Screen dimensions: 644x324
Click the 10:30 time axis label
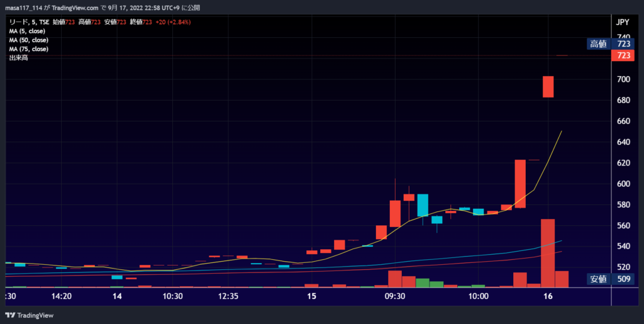pyautogui.click(x=172, y=296)
